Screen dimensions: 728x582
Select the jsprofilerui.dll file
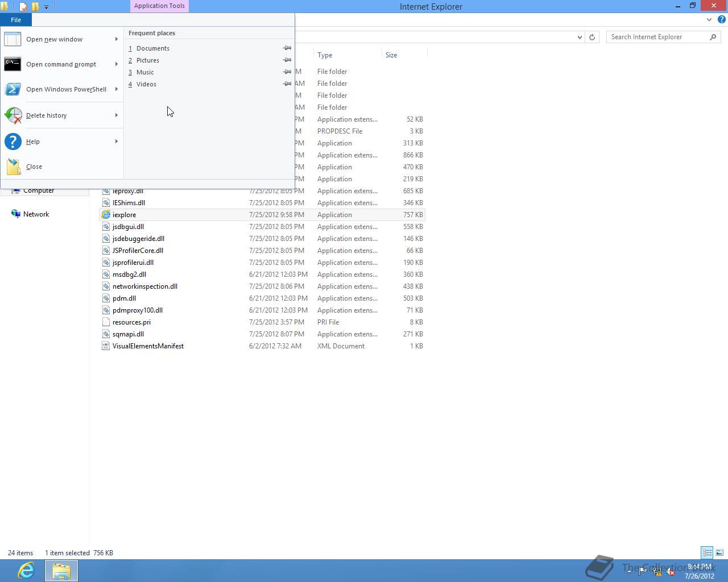tap(133, 263)
